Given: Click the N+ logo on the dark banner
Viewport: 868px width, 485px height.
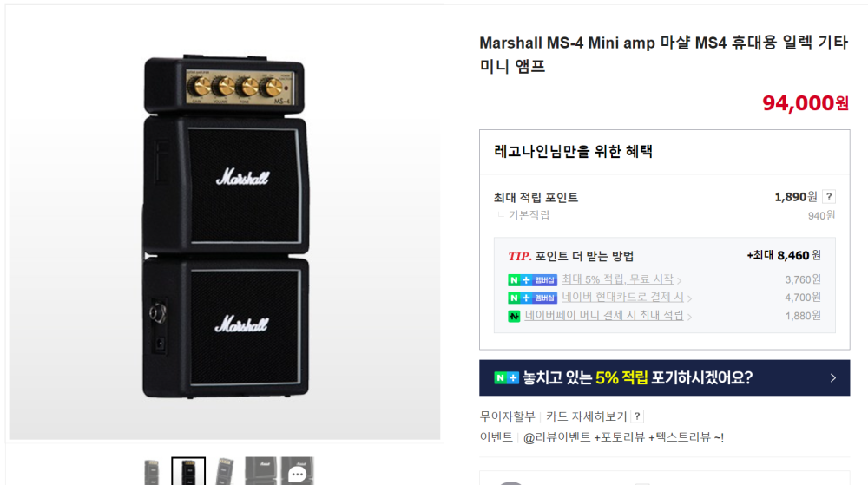Looking at the screenshot, I should pyautogui.click(x=507, y=377).
